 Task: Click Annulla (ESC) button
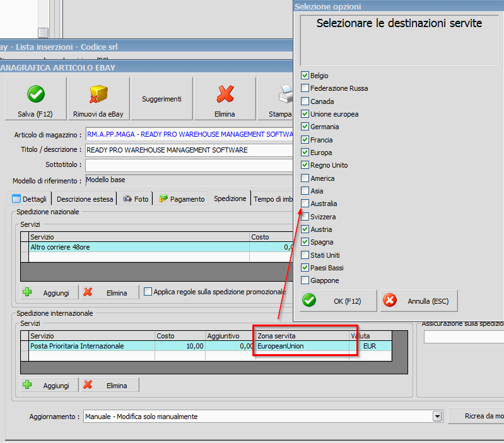pyautogui.click(x=419, y=301)
